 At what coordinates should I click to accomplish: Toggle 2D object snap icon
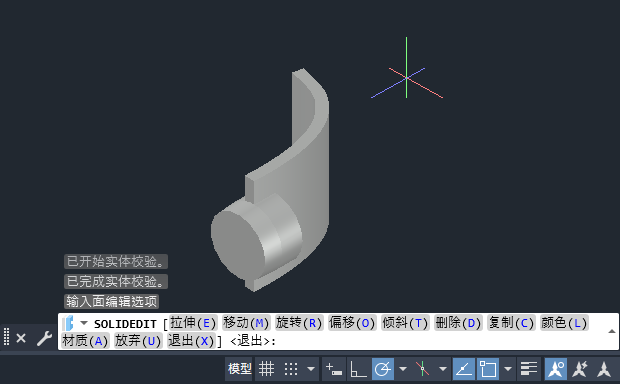click(488, 369)
